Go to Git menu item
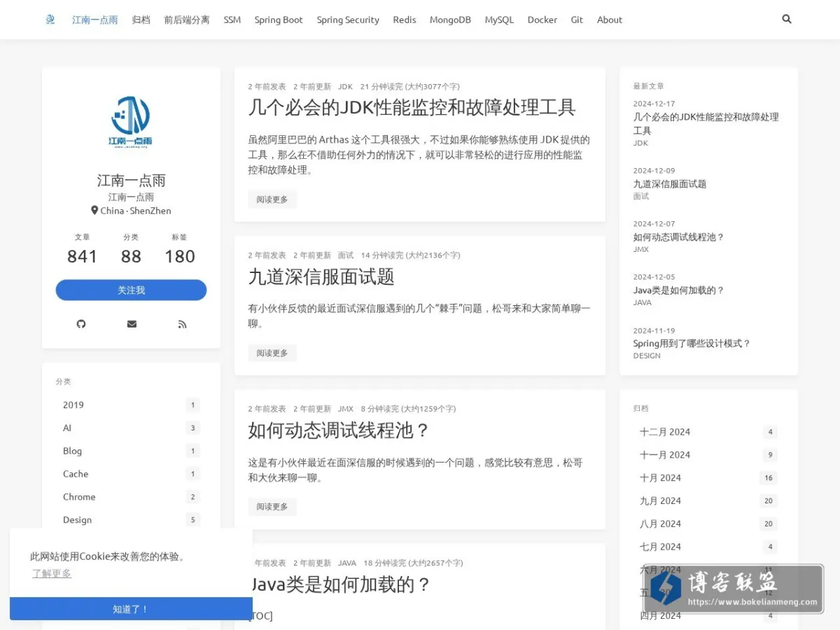Image resolution: width=840 pixels, height=630 pixels. [577, 20]
